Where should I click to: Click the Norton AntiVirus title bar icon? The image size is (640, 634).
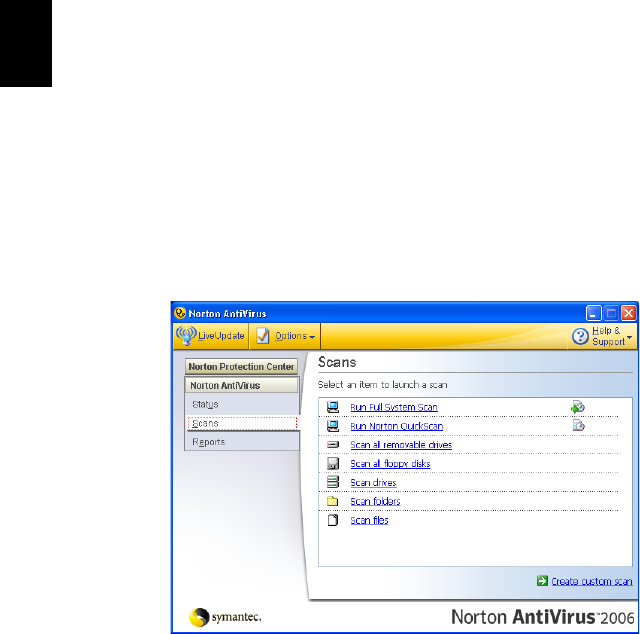click(180, 313)
